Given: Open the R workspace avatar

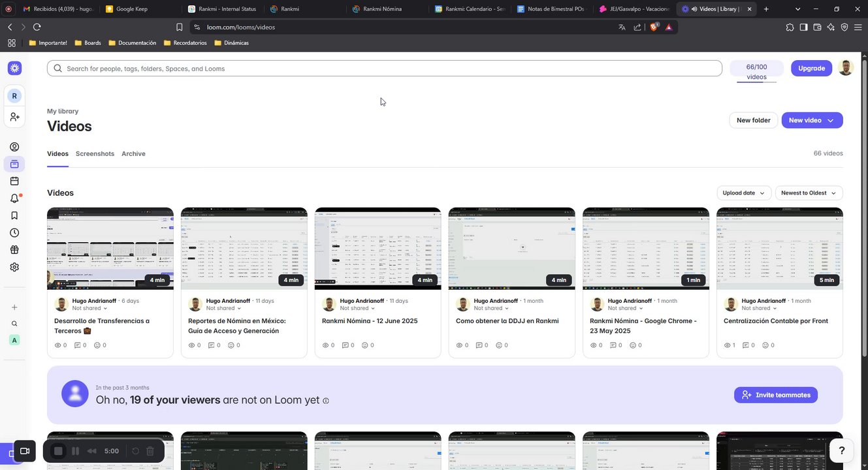Looking at the screenshot, I should 14,96.
